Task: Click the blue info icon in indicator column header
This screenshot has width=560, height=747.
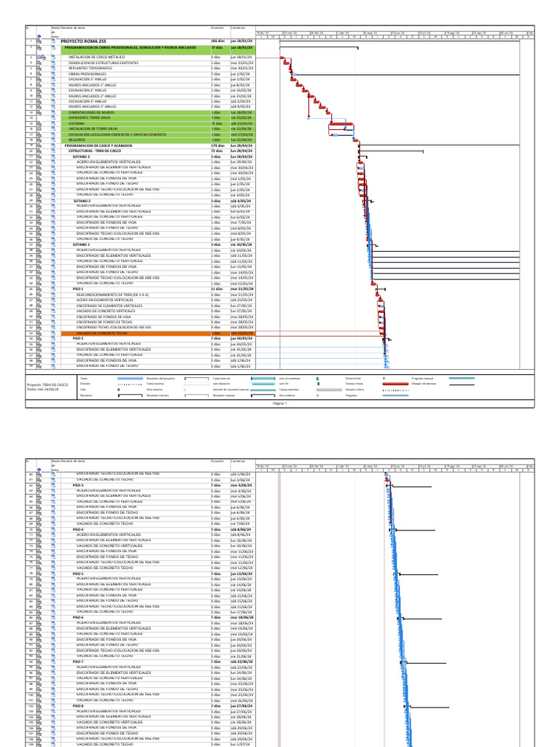Action: [x=39, y=36]
